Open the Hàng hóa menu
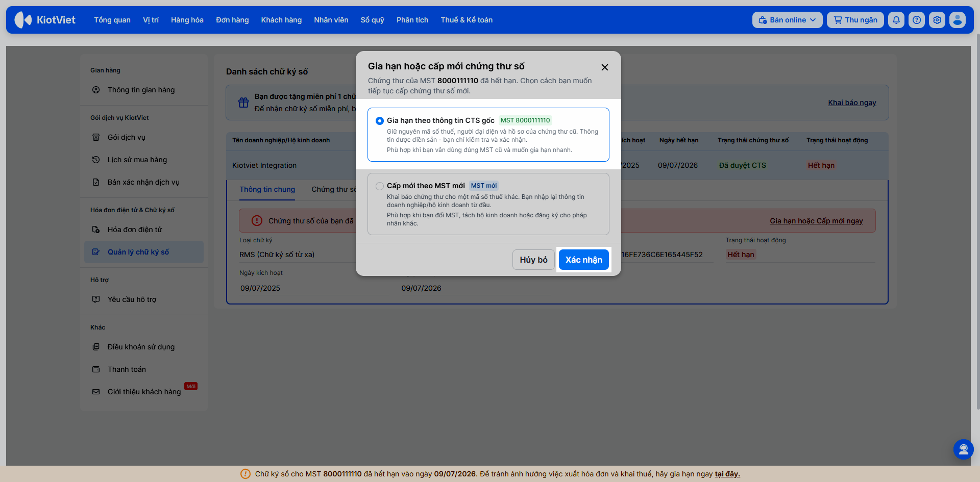 [x=187, y=20]
